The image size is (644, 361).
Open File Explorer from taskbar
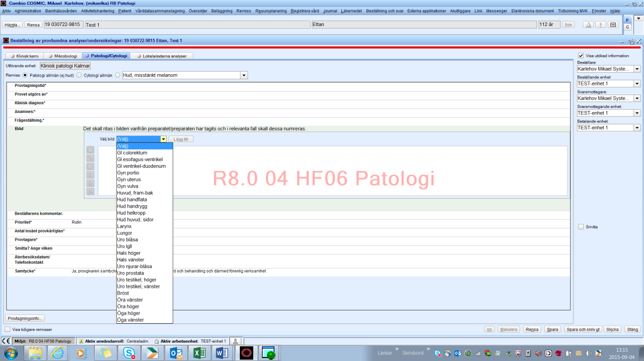35,353
